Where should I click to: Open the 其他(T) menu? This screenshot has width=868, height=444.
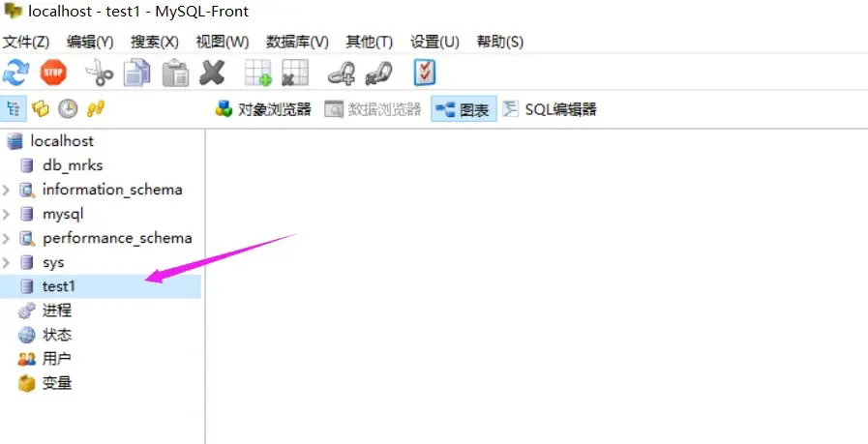click(x=370, y=42)
